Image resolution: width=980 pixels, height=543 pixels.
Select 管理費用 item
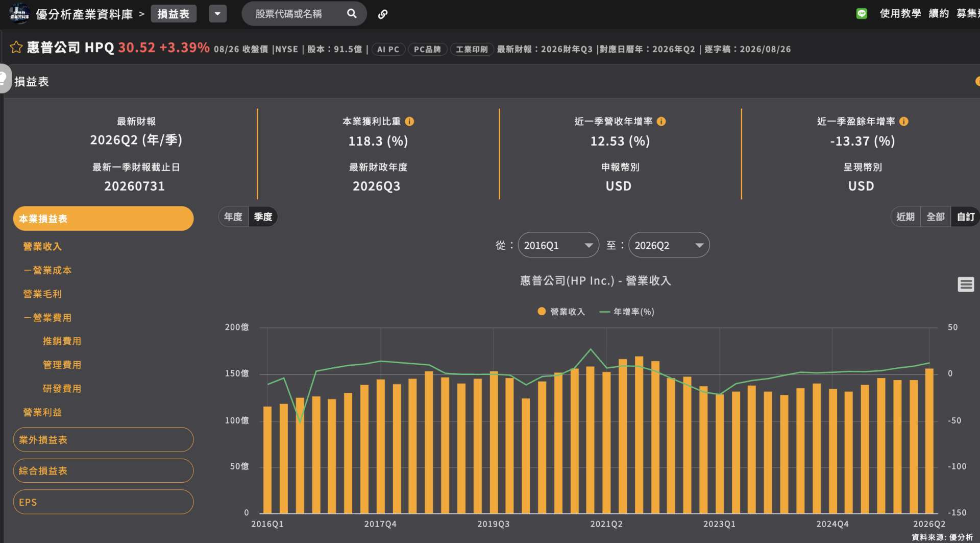point(62,365)
